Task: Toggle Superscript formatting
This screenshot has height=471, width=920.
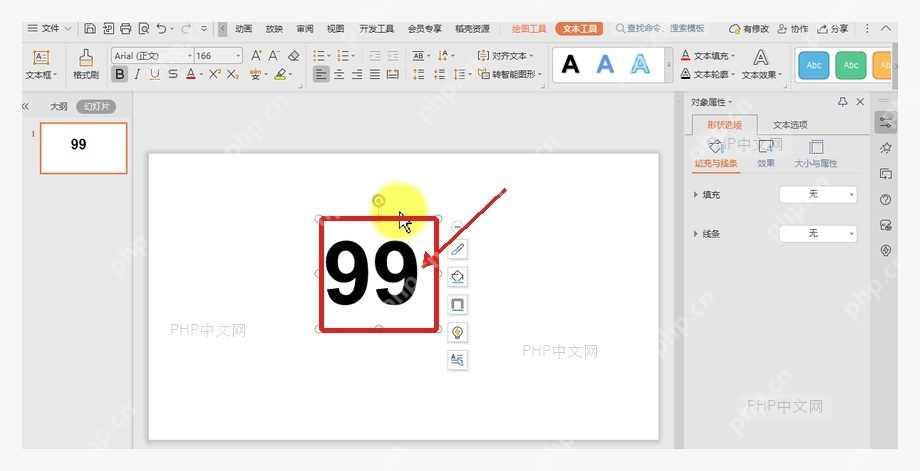Action: coord(214,74)
